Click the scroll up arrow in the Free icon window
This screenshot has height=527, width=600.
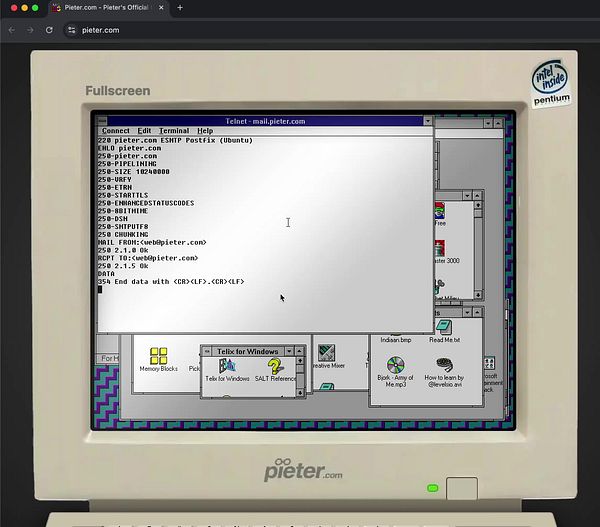[478, 205]
